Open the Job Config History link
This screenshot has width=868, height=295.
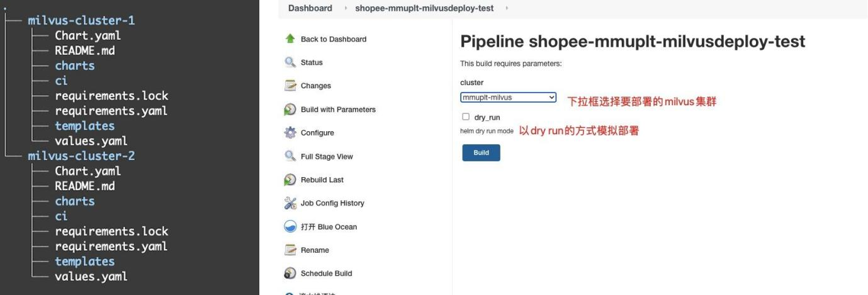tap(332, 203)
